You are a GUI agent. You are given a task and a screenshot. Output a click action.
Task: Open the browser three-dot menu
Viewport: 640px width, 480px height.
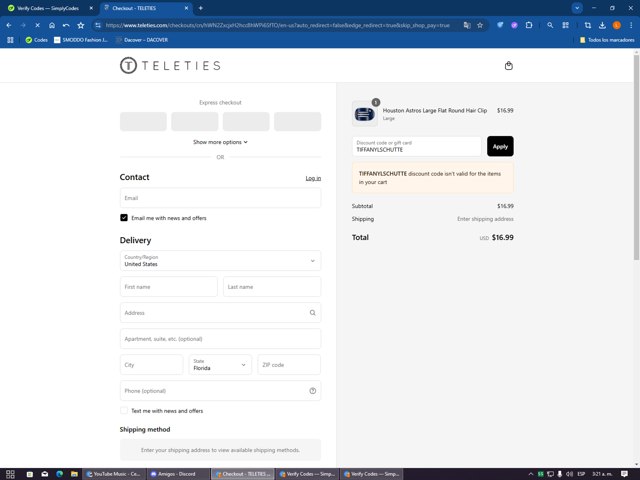coord(631,25)
